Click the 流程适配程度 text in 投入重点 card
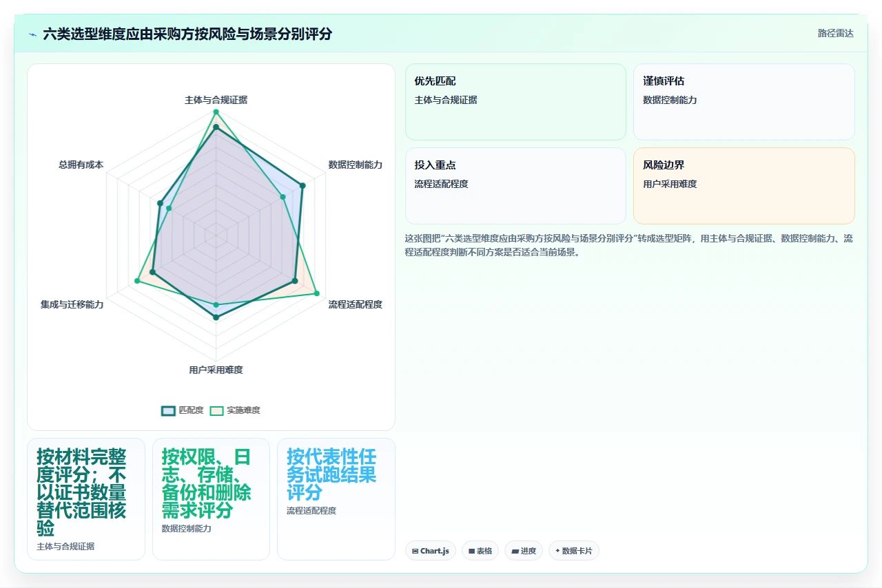 click(441, 184)
